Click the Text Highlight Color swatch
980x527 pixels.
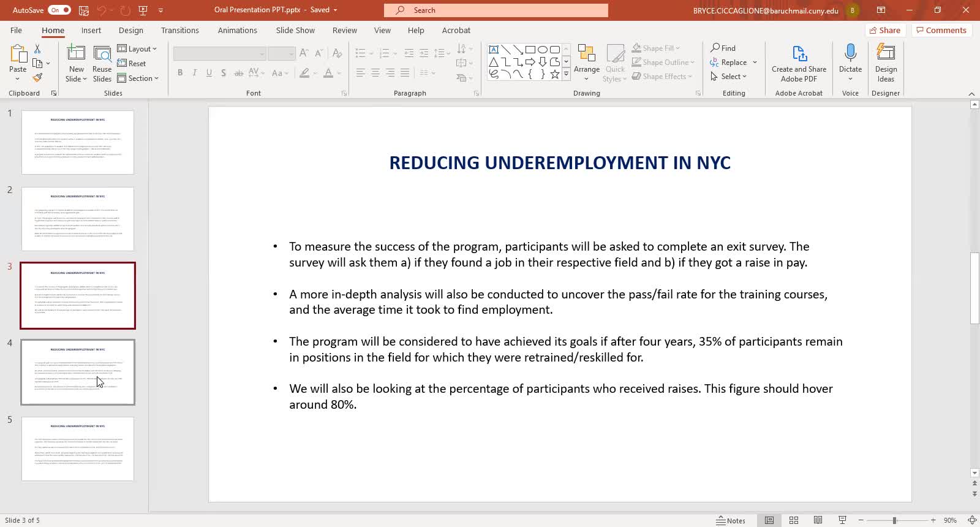coord(304,73)
